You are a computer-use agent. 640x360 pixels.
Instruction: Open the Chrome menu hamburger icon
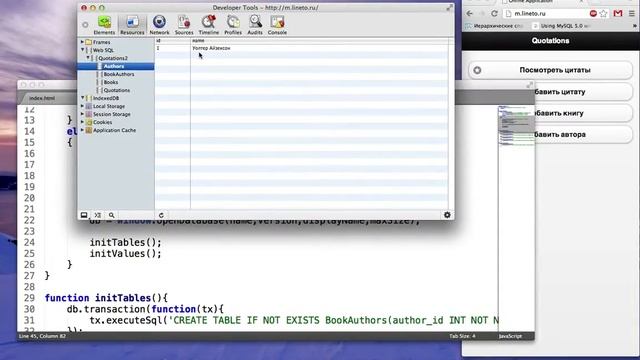point(631,13)
